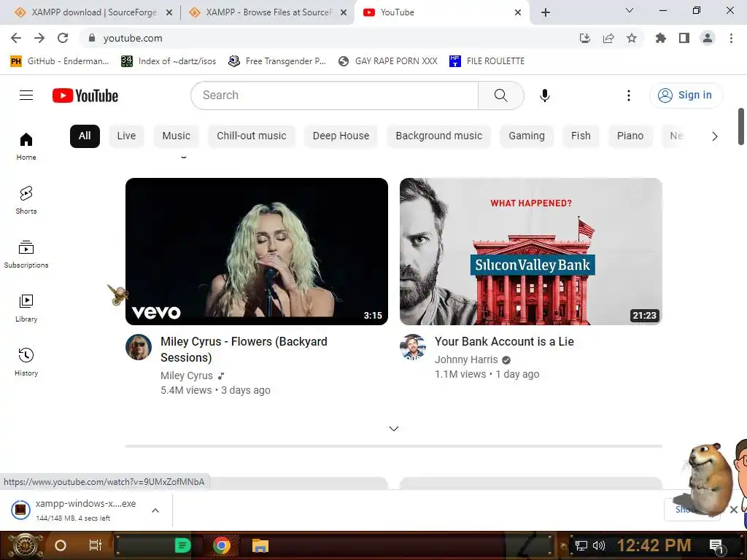Open Miley Cyrus Flowers video title
The width and height of the screenshot is (747, 560).
pyautogui.click(x=244, y=349)
